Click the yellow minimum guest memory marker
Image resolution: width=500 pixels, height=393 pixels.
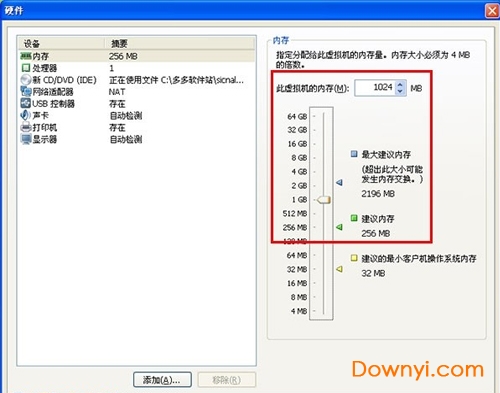click(339, 269)
